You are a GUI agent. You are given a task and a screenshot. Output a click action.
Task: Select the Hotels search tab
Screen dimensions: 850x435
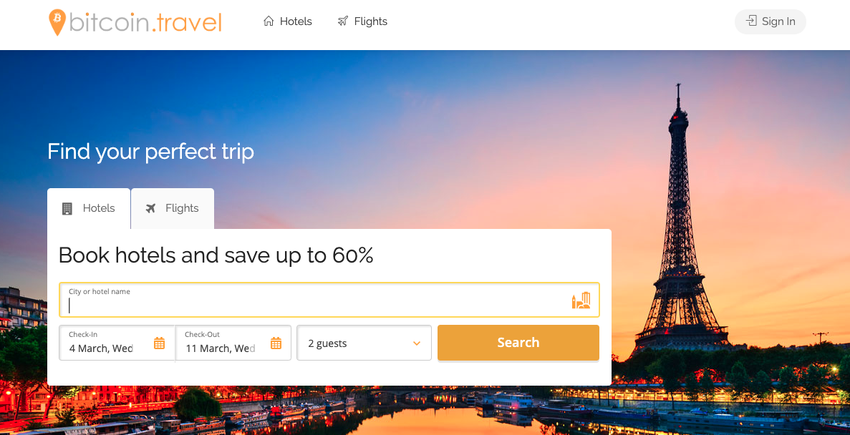[88, 208]
